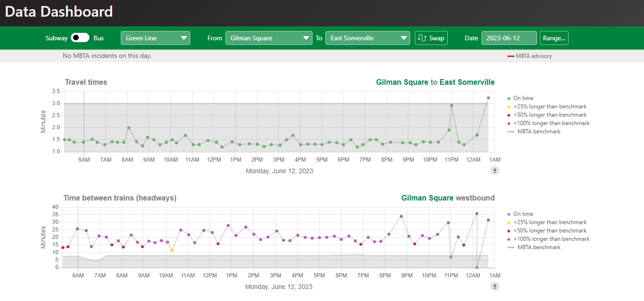Click the purple >100% legend dot in headways
644x301 pixels.
coord(509,239)
